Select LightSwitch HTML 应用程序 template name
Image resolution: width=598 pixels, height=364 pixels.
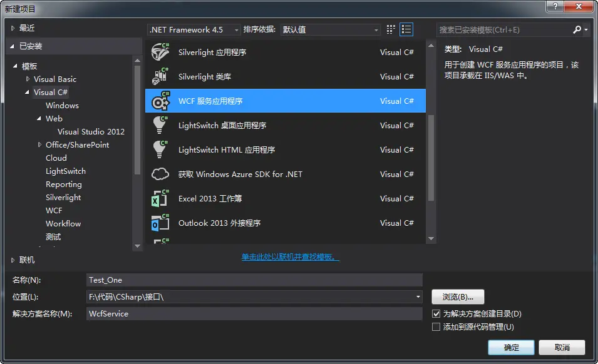click(227, 149)
